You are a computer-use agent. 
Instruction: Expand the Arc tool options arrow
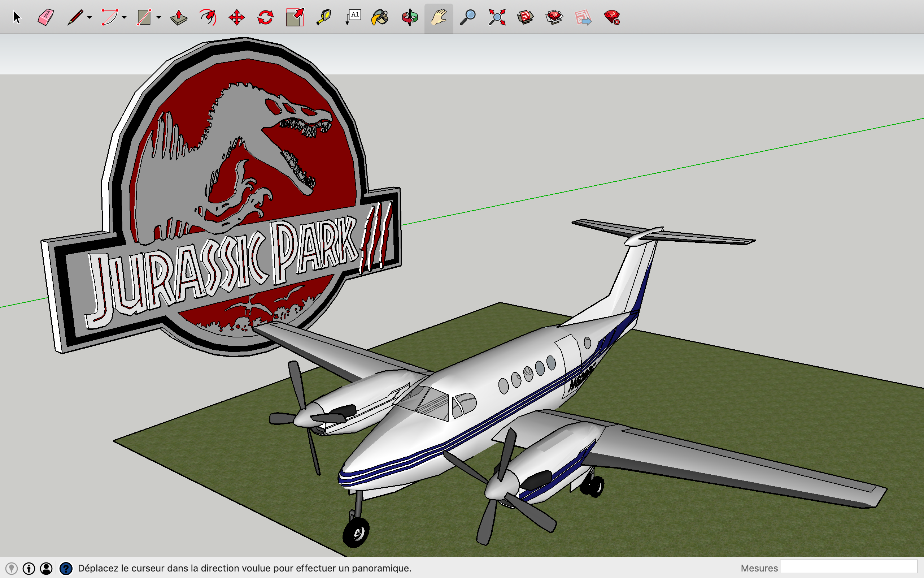tap(124, 18)
